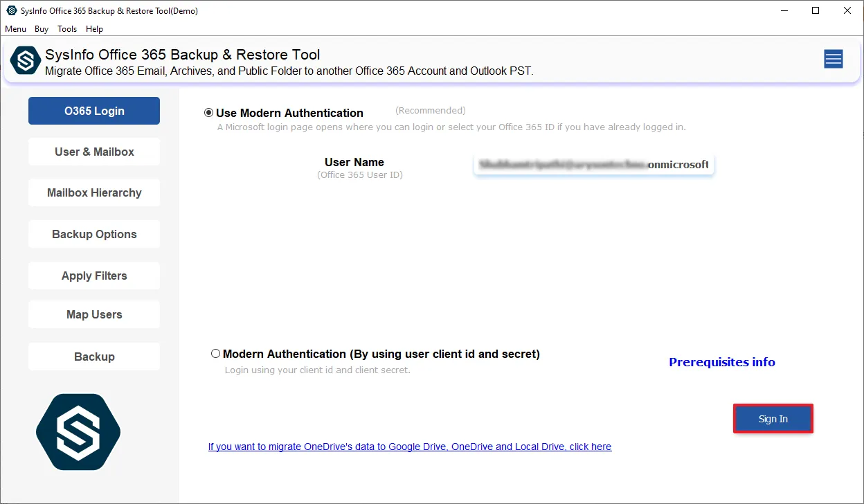
Task: Click the SysInfo logo beside the header title
Action: pyautogui.click(x=26, y=61)
